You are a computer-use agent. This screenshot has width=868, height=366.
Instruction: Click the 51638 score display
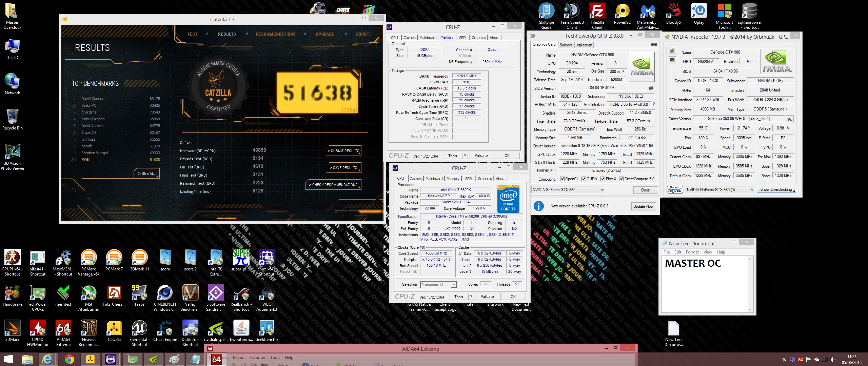(317, 93)
